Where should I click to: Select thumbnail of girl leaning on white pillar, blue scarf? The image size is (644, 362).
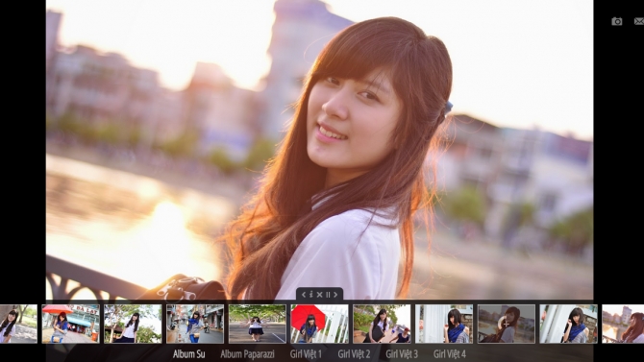[x=568, y=324]
